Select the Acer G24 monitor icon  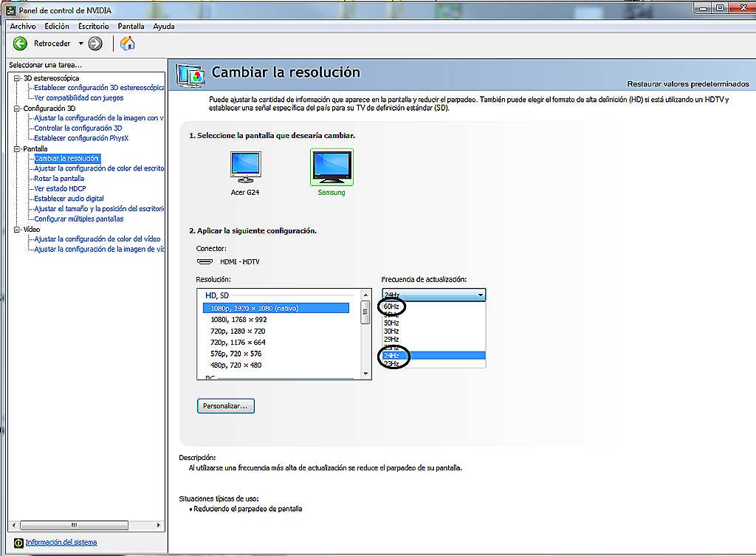click(x=245, y=167)
